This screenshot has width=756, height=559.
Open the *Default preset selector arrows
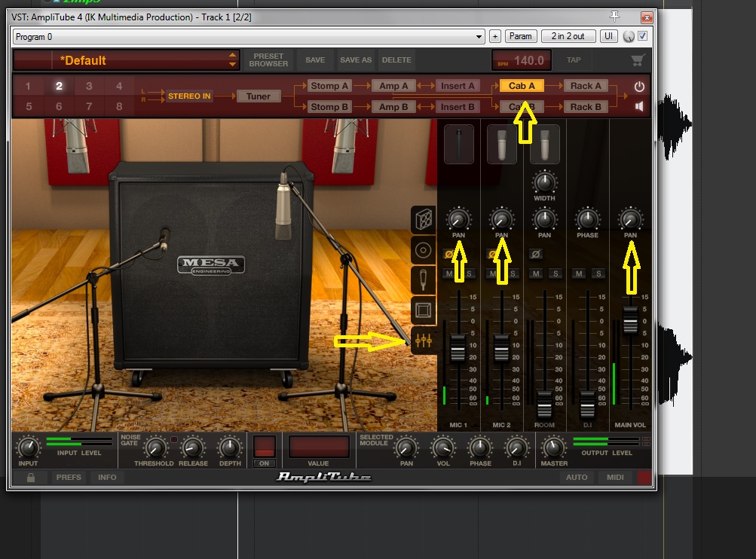tap(232, 60)
